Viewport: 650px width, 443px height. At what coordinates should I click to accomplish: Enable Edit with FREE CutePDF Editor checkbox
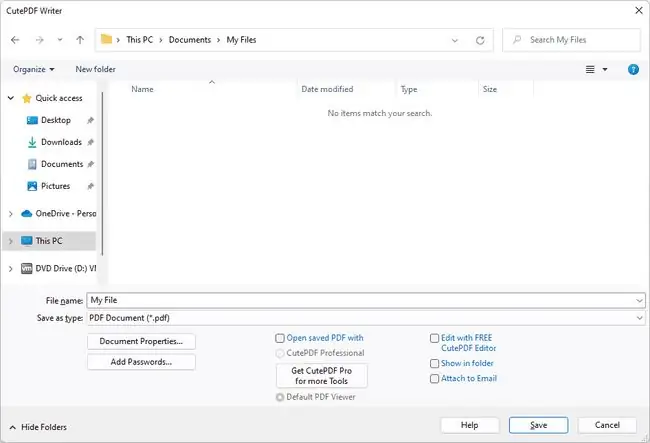tap(434, 339)
